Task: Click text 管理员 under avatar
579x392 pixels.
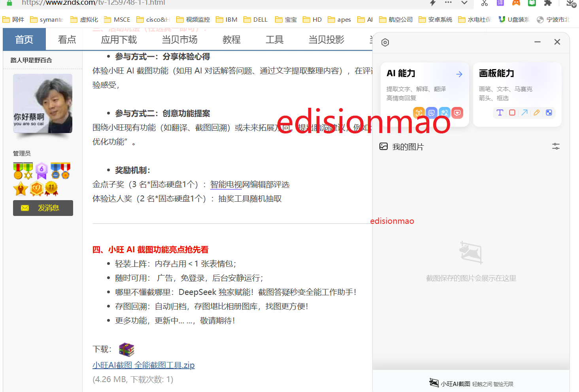Action: [22, 153]
